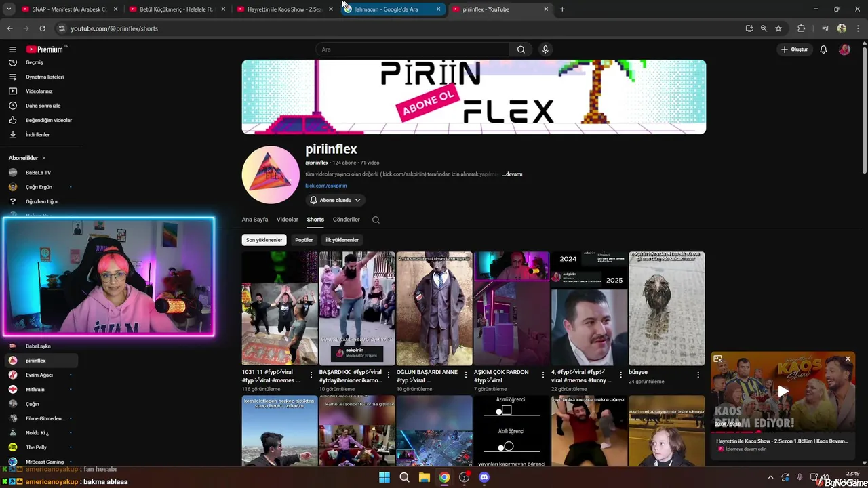
Task: Open kick.com/askpiriin channel link
Action: [326, 186]
